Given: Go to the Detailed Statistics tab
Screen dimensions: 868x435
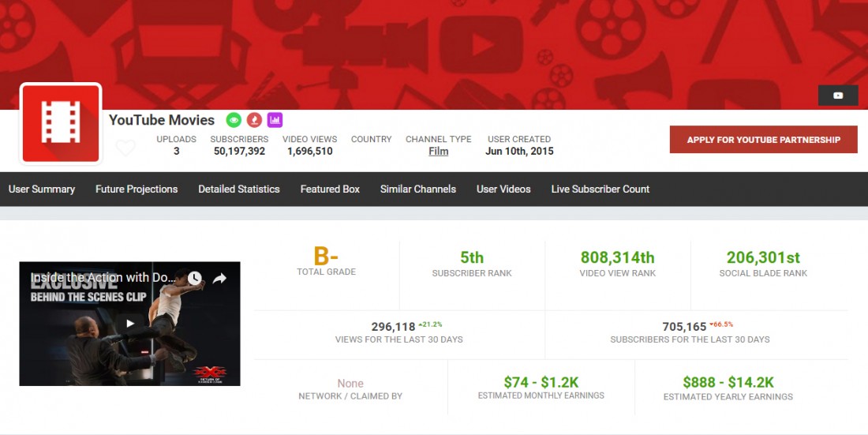Looking at the screenshot, I should click(x=239, y=189).
